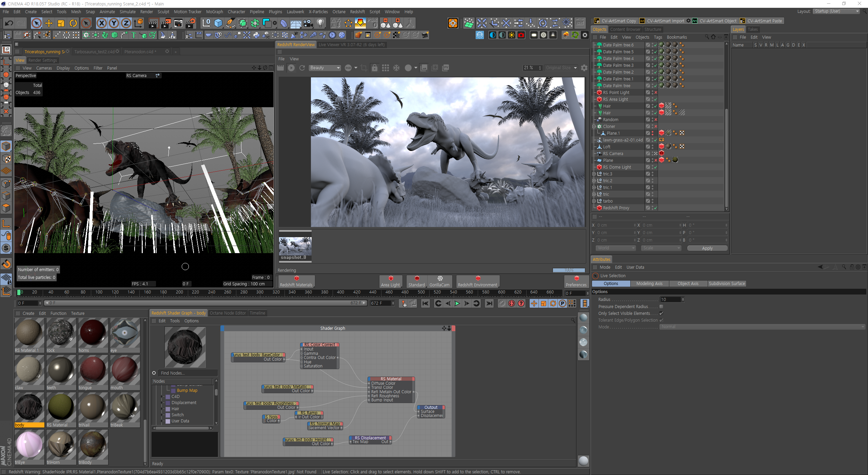Open Edit Render Settings icon
Viewport: 868px width, 475px height.
click(191, 23)
